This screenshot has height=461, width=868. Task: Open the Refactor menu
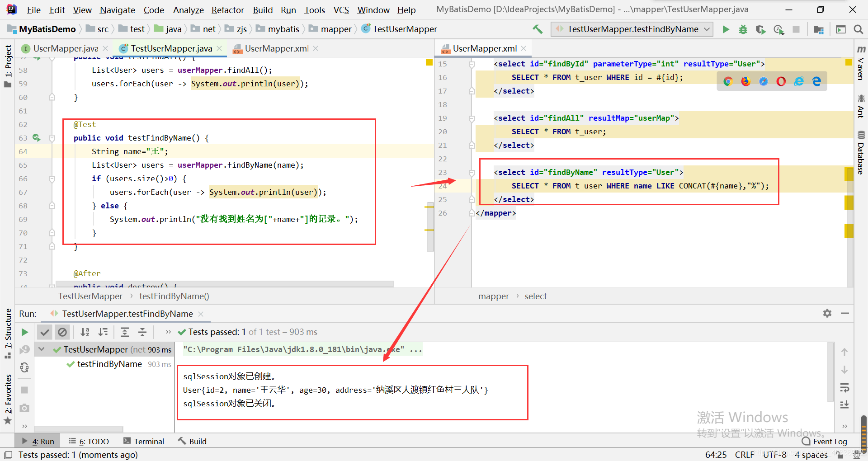[227, 10]
